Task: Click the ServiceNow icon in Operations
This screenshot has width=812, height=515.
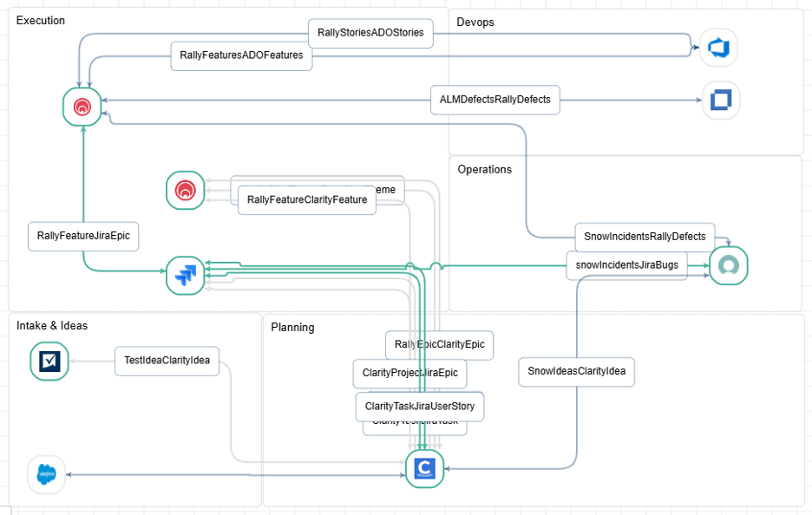Action: (x=728, y=265)
